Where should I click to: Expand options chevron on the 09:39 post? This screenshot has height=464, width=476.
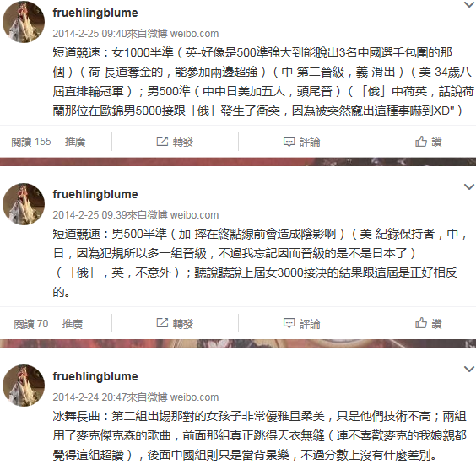[469, 186]
